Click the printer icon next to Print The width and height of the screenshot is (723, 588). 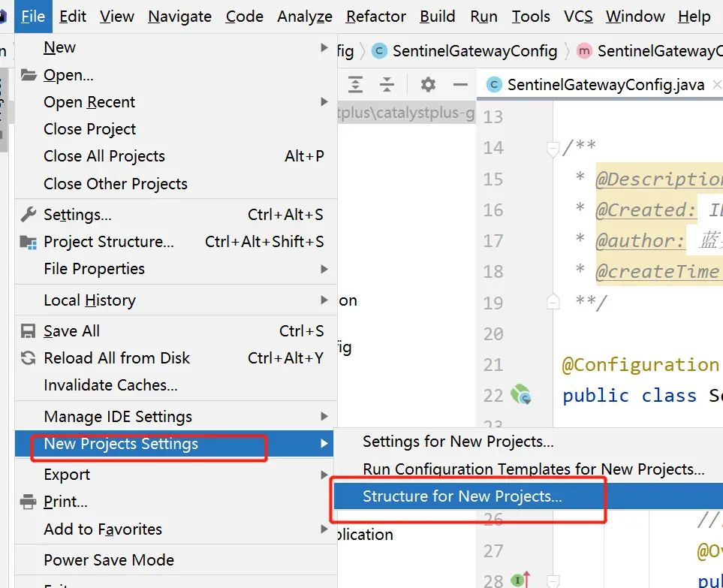[29, 502]
